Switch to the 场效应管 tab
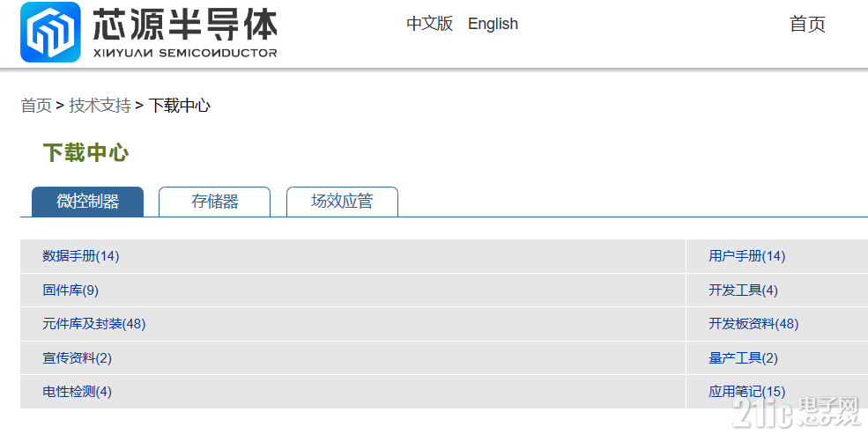868x434 pixels. pos(342,202)
